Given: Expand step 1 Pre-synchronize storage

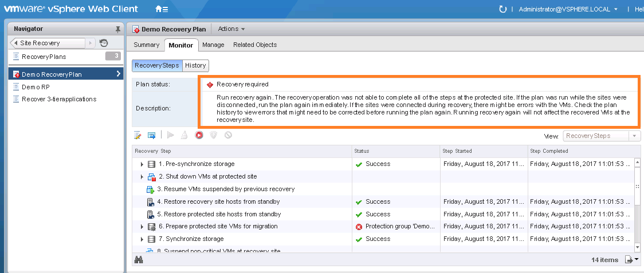Looking at the screenshot, I should point(142,164).
